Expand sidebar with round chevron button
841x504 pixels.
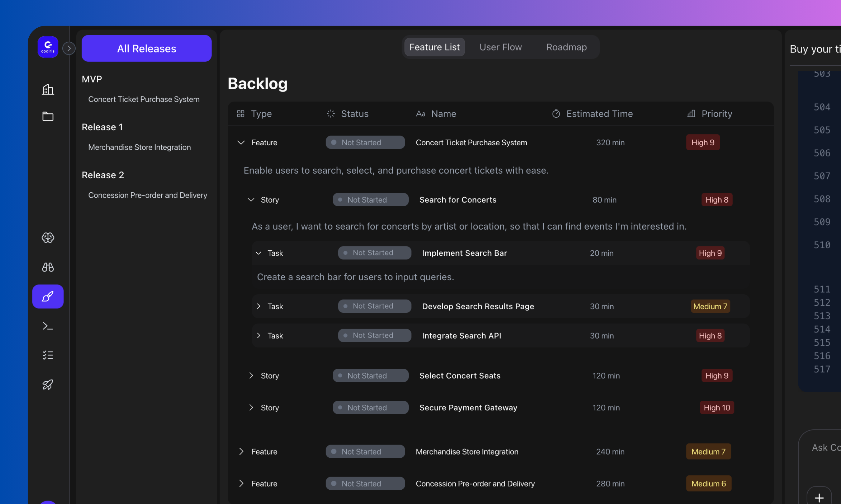[69, 48]
